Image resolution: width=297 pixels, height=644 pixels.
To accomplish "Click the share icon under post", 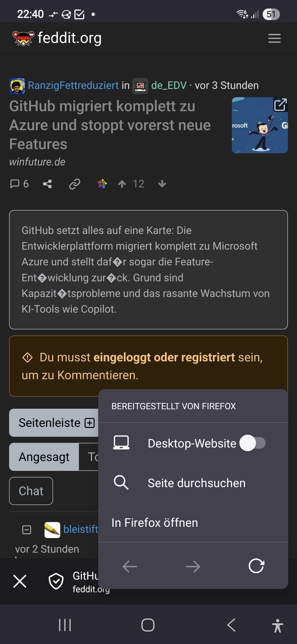I will (47, 184).
